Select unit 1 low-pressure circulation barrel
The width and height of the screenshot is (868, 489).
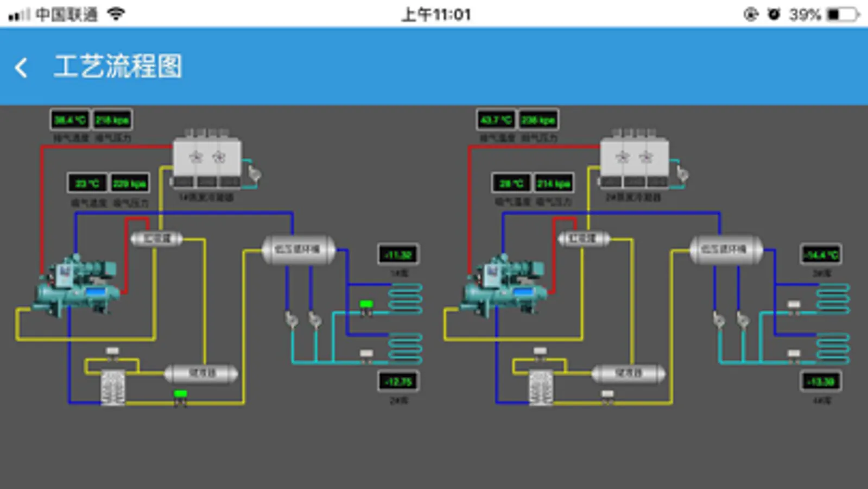(298, 249)
